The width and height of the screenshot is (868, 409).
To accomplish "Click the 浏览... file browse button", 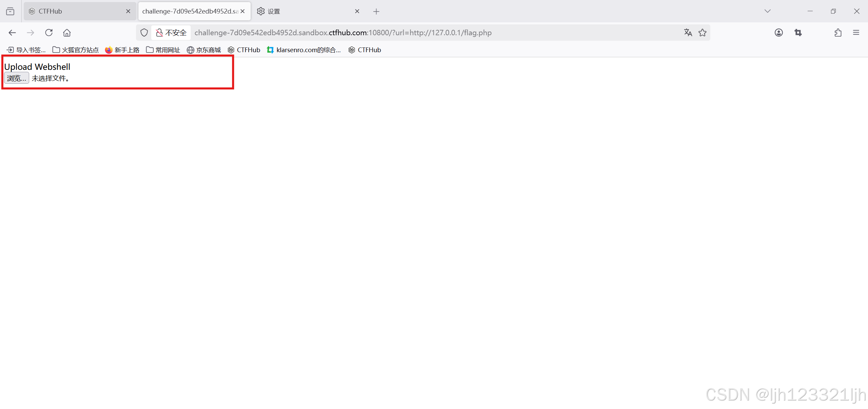I will (x=16, y=78).
